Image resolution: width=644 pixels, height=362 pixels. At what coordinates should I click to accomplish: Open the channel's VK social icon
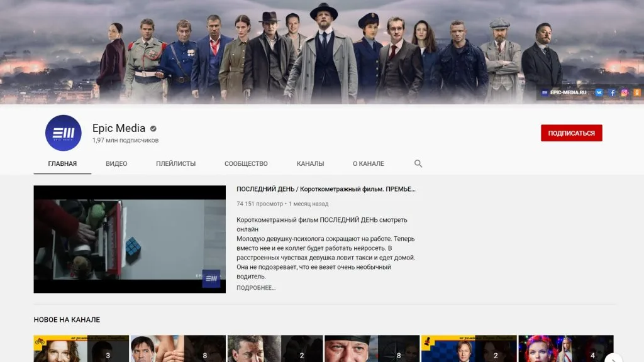(599, 92)
